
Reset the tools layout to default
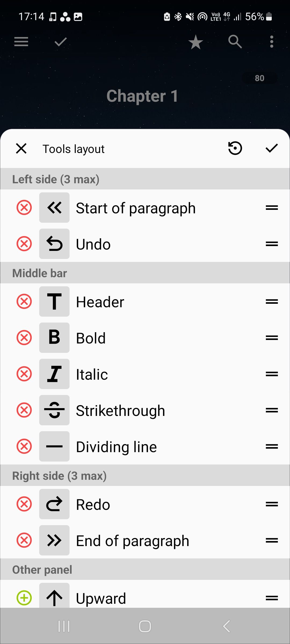(x=235, y=148)
